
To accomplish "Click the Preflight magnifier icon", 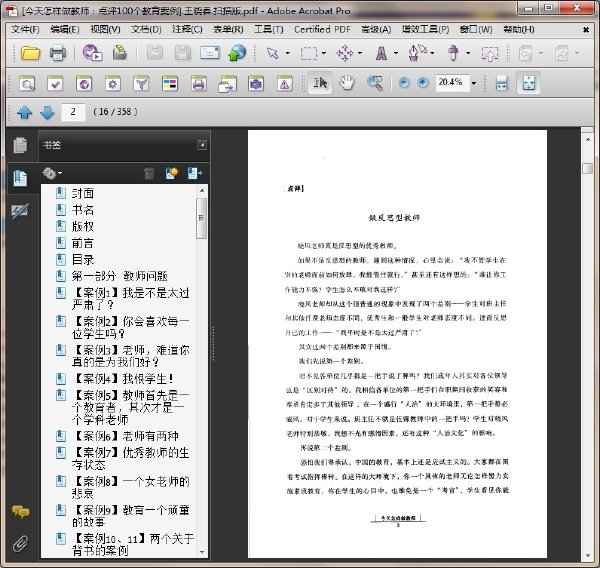I will 27,83.
